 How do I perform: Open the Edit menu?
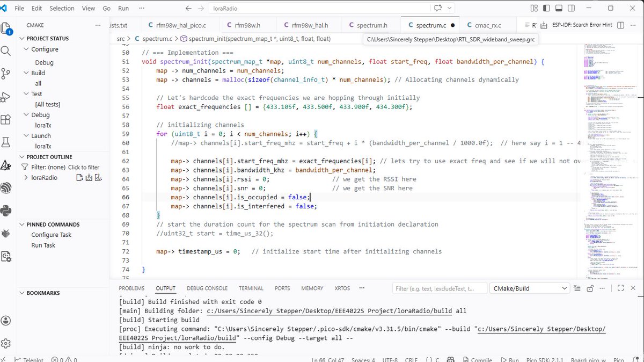(36, 9)
